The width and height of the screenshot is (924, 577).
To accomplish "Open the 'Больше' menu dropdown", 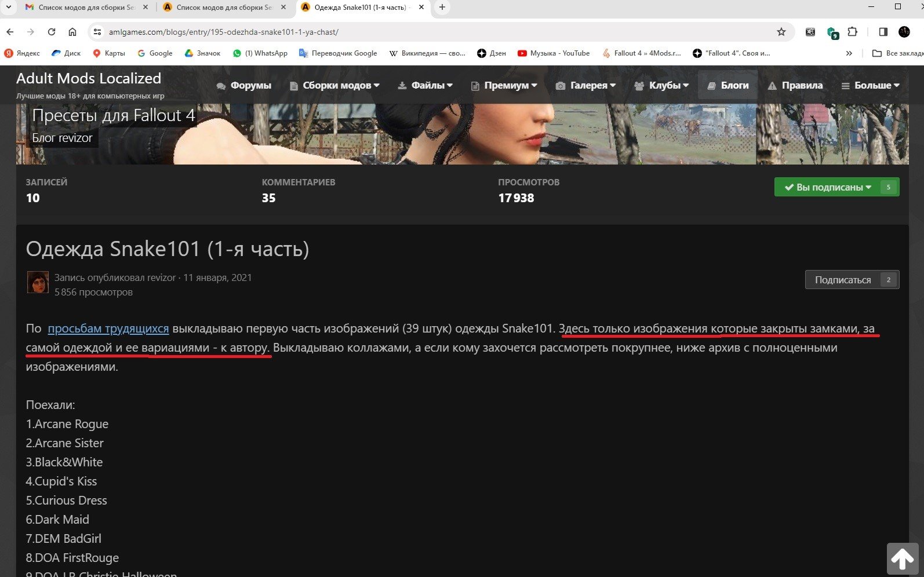I will (x=870, y=86).
